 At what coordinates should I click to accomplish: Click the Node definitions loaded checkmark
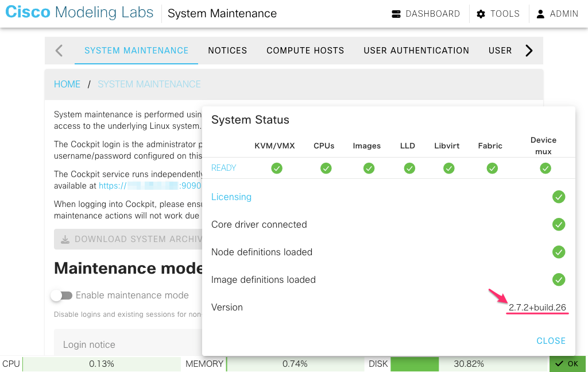coord(559,252)
